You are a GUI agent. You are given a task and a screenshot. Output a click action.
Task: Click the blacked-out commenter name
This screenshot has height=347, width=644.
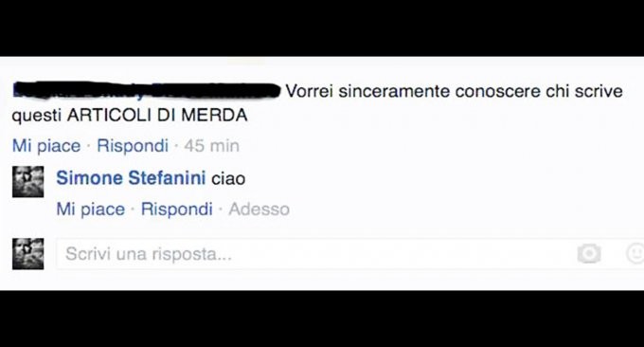tap(146, 91)
